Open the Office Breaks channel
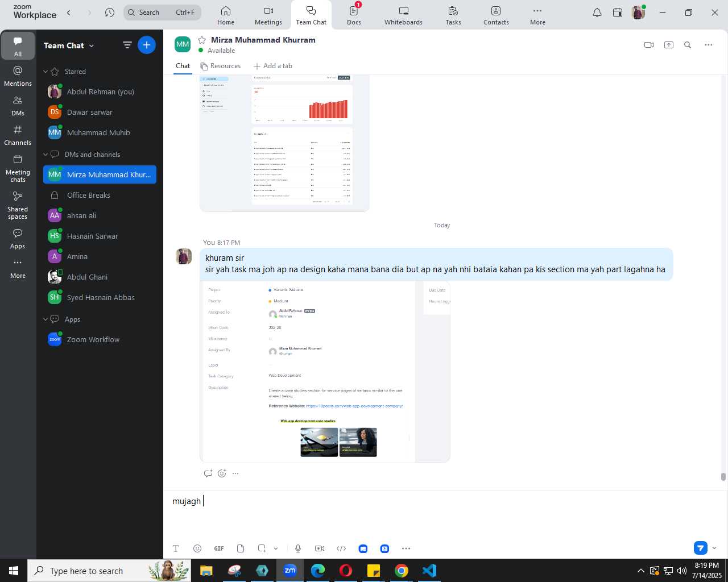Viewport: 728px width, 582px height. pos(100,195)
